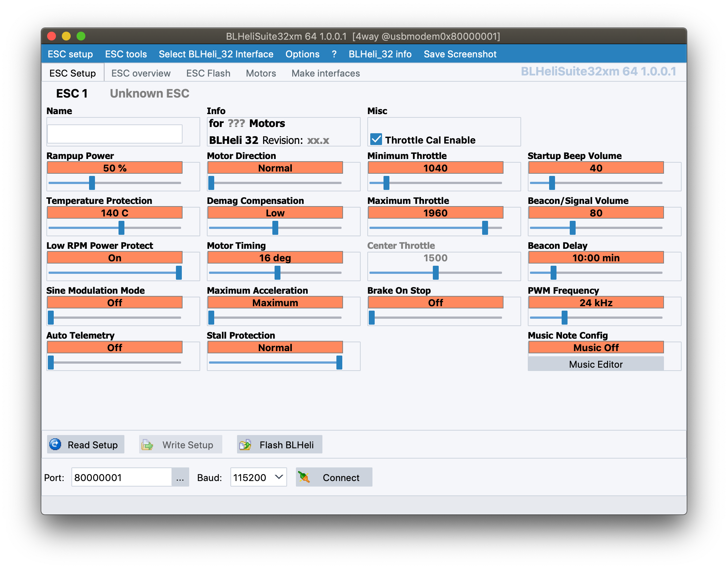Click the Demag Compensation slider handle

coord(275,227)
